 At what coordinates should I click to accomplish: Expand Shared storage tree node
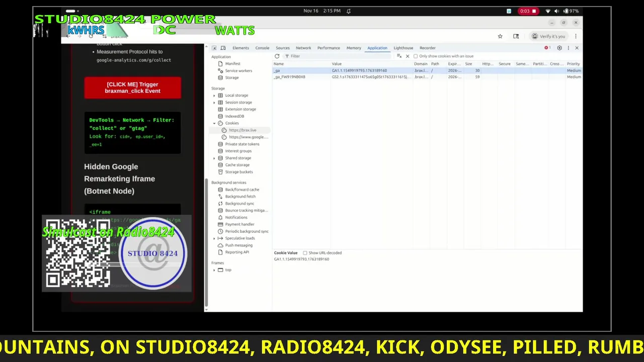pos(214,158)
